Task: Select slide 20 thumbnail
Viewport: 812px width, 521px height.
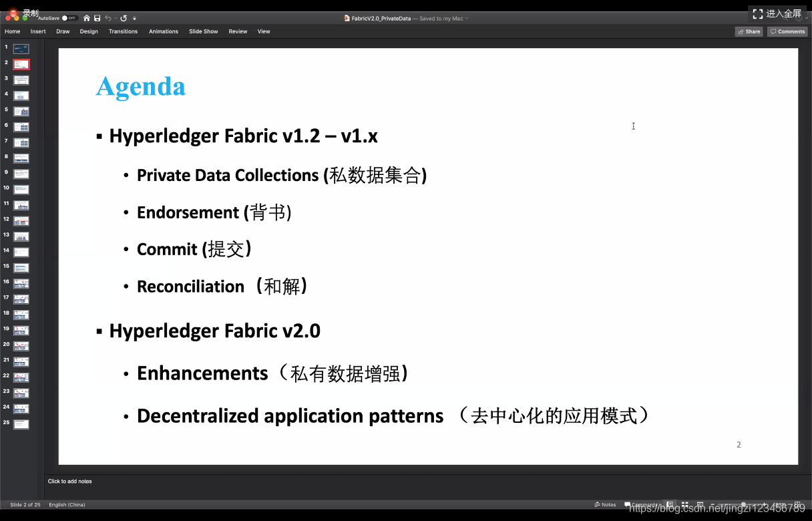Action: click(21, 346)
